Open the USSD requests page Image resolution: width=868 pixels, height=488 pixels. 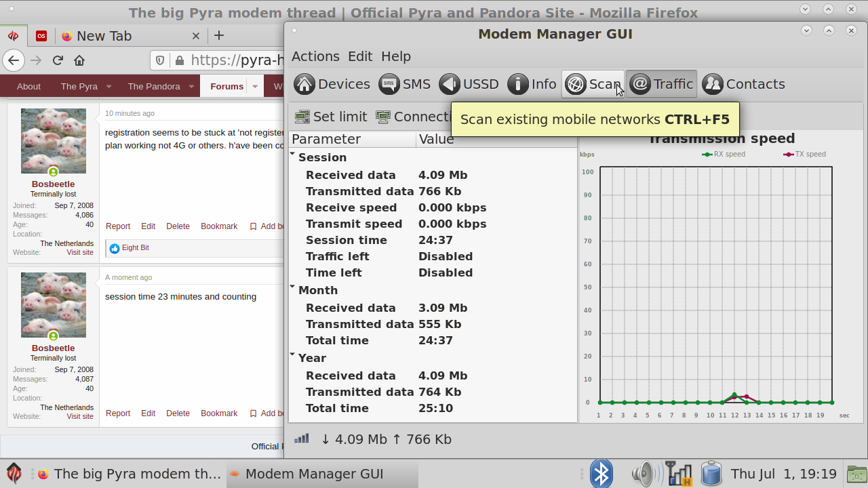tap(469, 84)
